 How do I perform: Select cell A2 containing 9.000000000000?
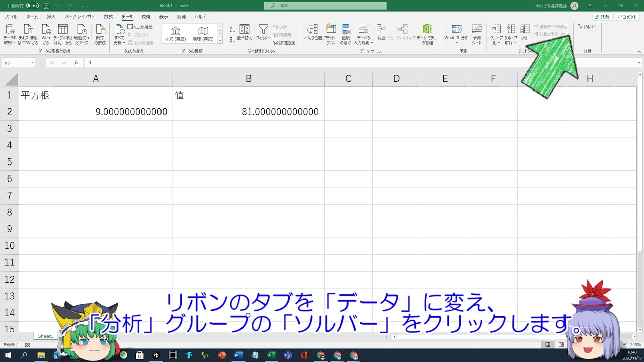coord(96,112)
